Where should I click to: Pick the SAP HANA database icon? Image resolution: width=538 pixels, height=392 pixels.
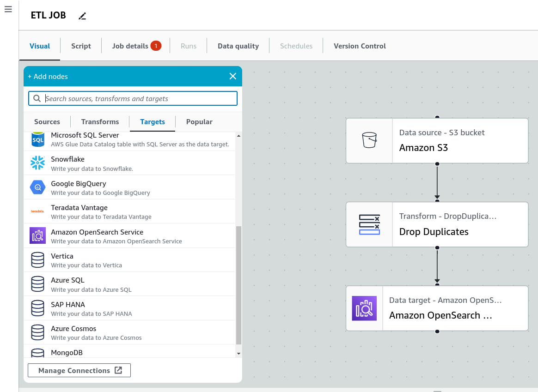point(38,308)
